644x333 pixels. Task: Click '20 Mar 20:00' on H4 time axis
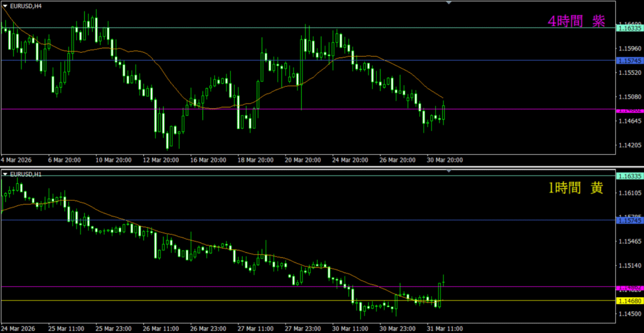(304, 160)
